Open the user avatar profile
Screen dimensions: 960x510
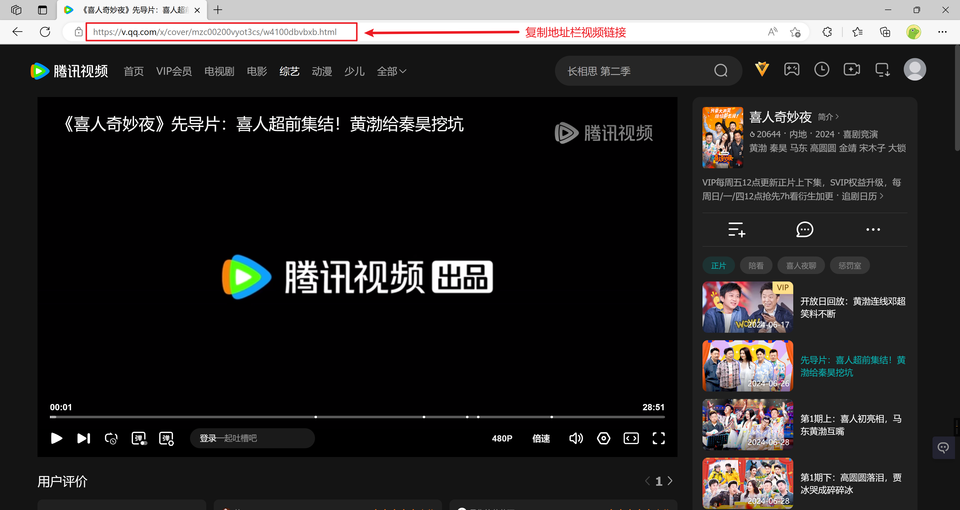click(915, 69)
